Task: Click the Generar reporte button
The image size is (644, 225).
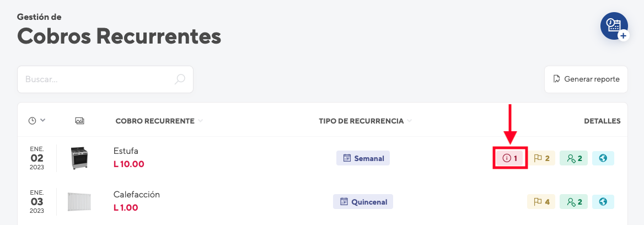Action: click(586, 79)
